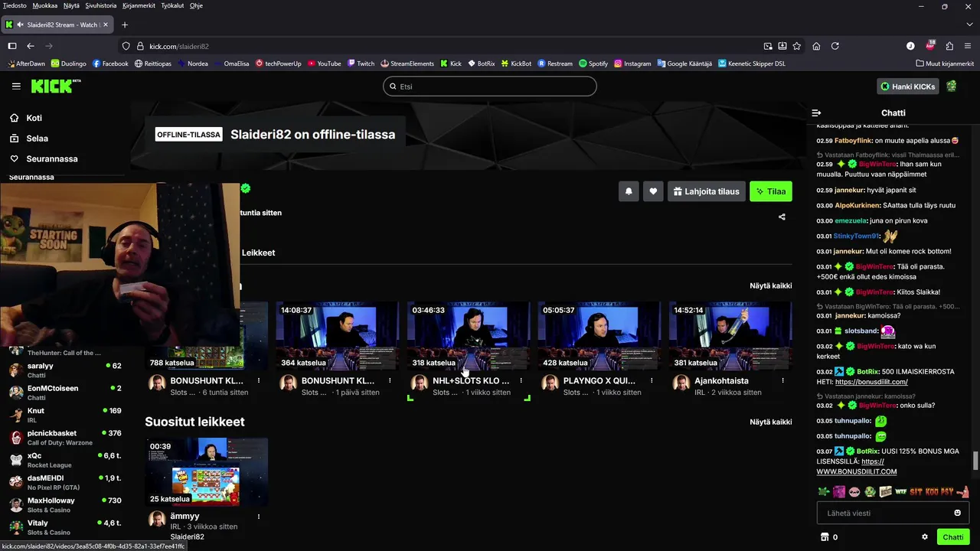The height and width of the screenshot is (551, 980).
Task: Click the green Tilaa button
Action: click(771, 191)
